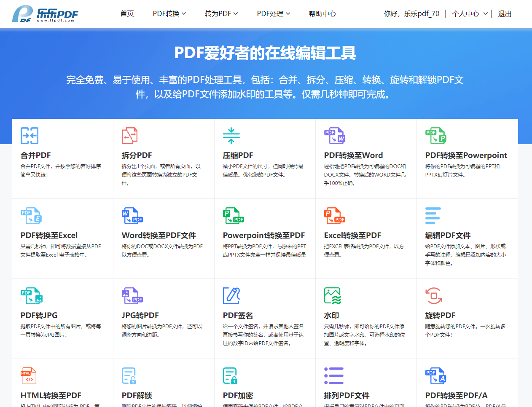Click the 编辑PDF文件 description text
Screen dimensions: 532x407
(x=465, y=255)
